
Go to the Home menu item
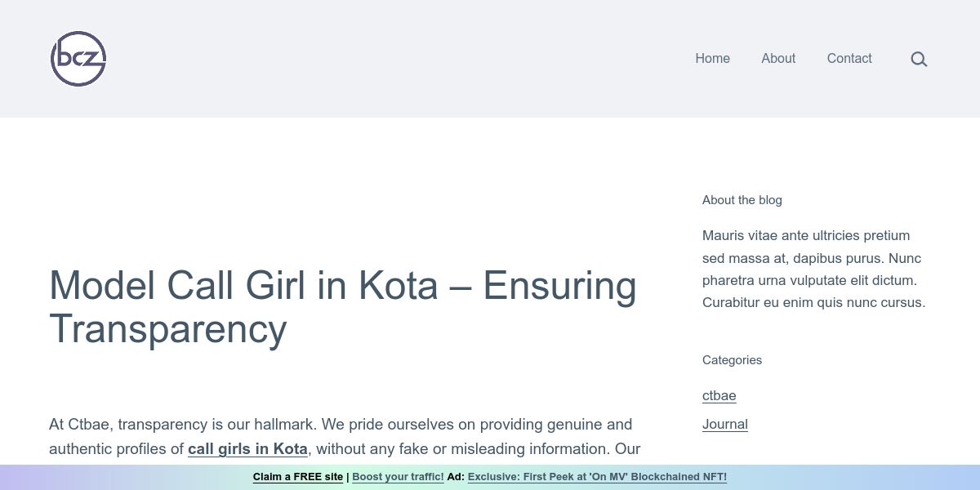coord(712,59)
